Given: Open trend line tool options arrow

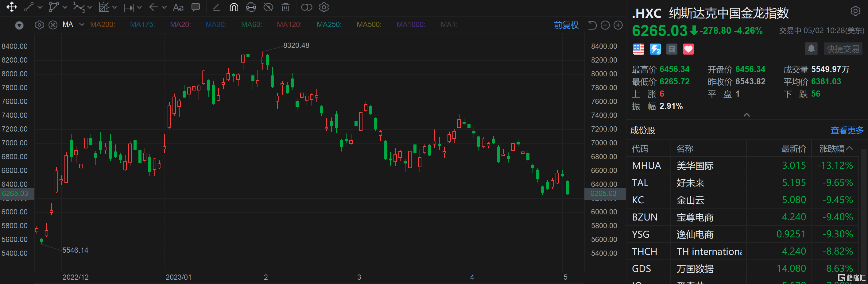Looking at the screenshot, I should [40, 7].
